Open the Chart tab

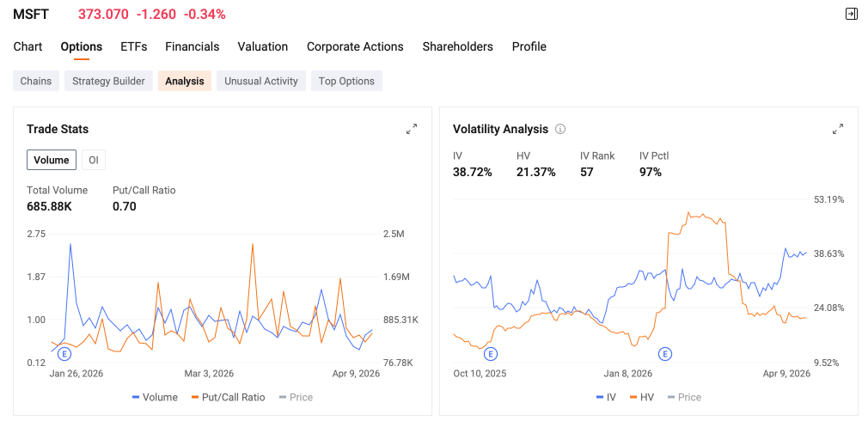[x=28, y=46]
